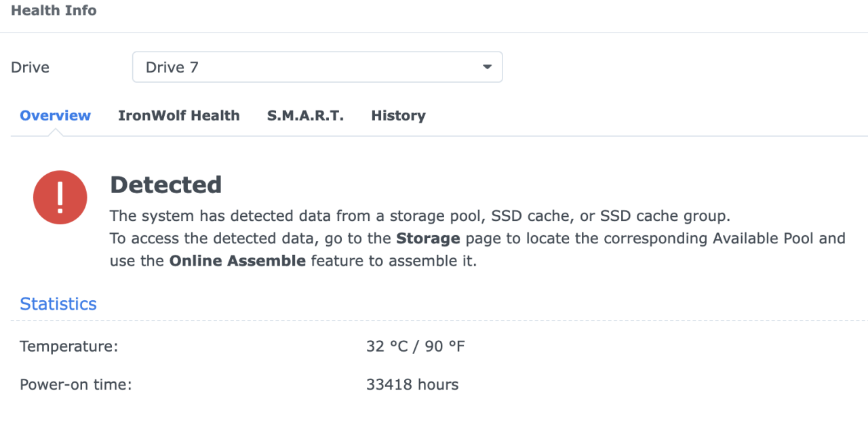Image resolution: width=868 pixels, height=433 pixels.
Task: Click the "Drive 7" text in the combo box
Action: pos(172,67)
